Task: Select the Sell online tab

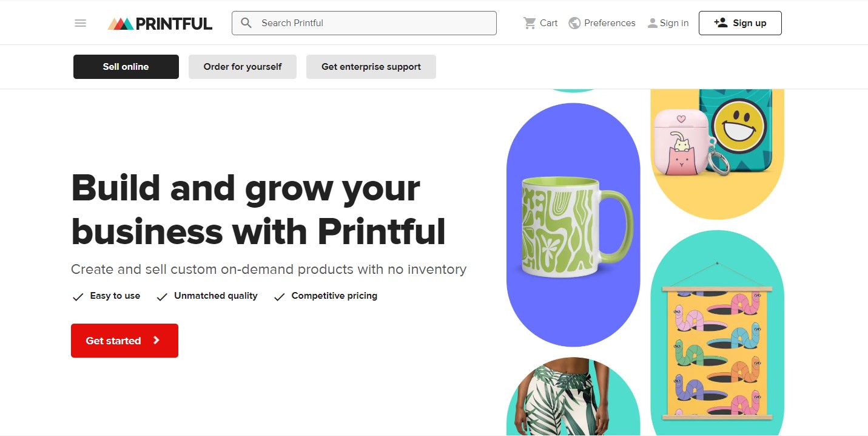Action: tap(126, 67)
